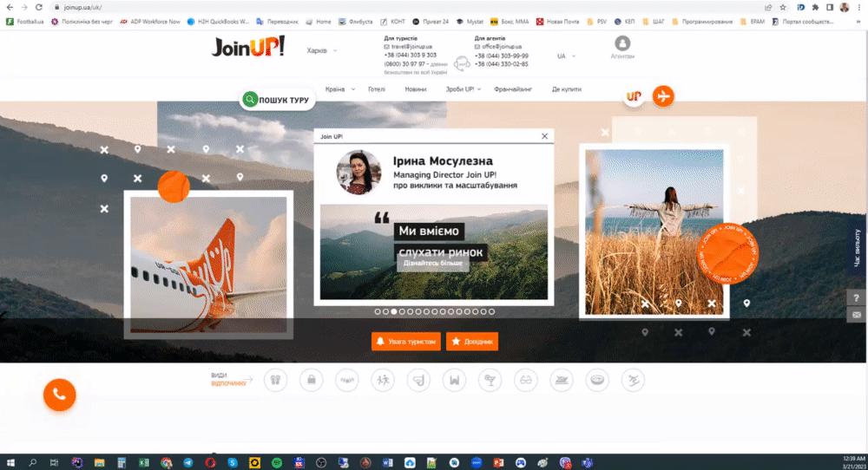Open Telegram from the taskbar
Screen dimensions: 868x470
[188, 463]
